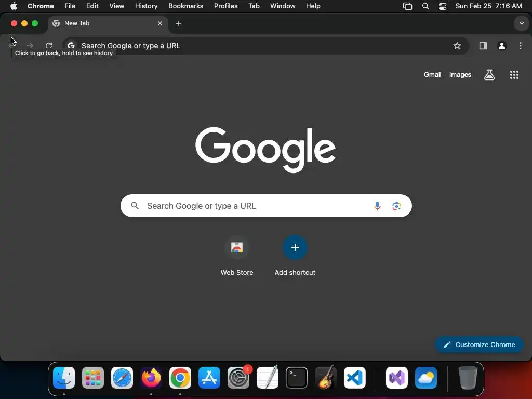Open Spotlight search in menu bar

tap(425, 6)
